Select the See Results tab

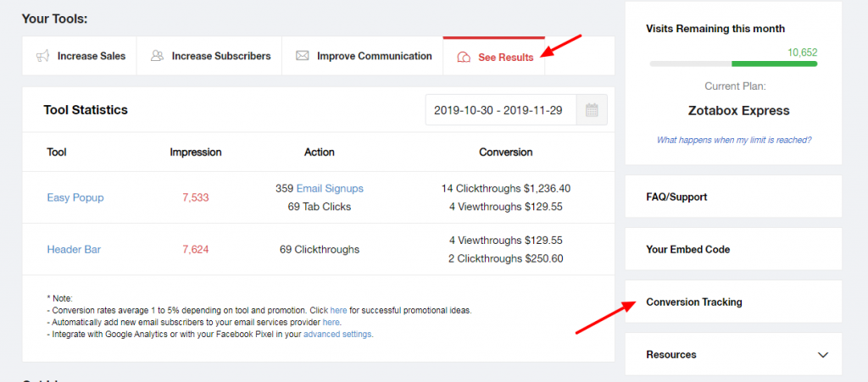[x=494, y=56]
